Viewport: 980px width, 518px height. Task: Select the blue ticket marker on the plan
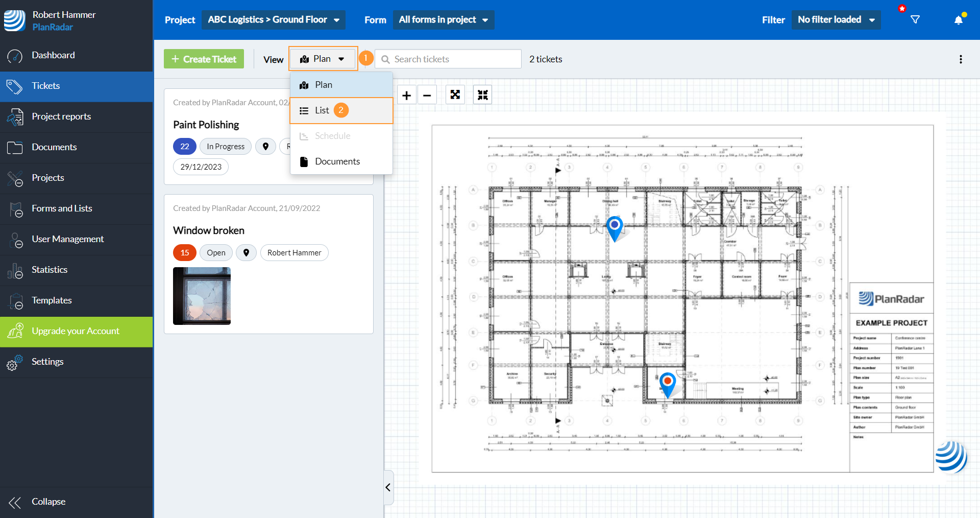(615, 226)
